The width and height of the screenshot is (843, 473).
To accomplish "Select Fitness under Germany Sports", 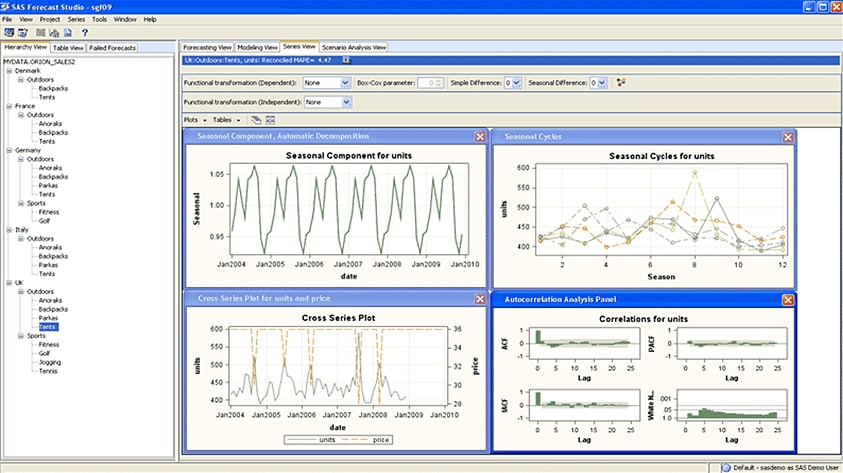I will pos(49,212).
